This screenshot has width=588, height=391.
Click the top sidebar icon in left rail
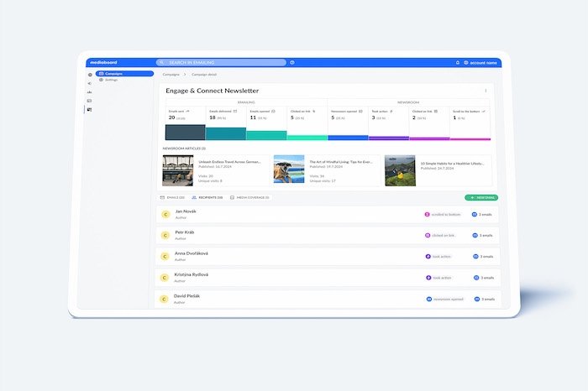[90, 75]
